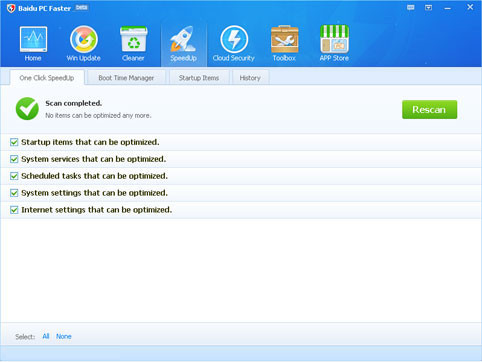
Task: Click the Baidu PC Faster shield logo
Action: (x=11, y=8)
